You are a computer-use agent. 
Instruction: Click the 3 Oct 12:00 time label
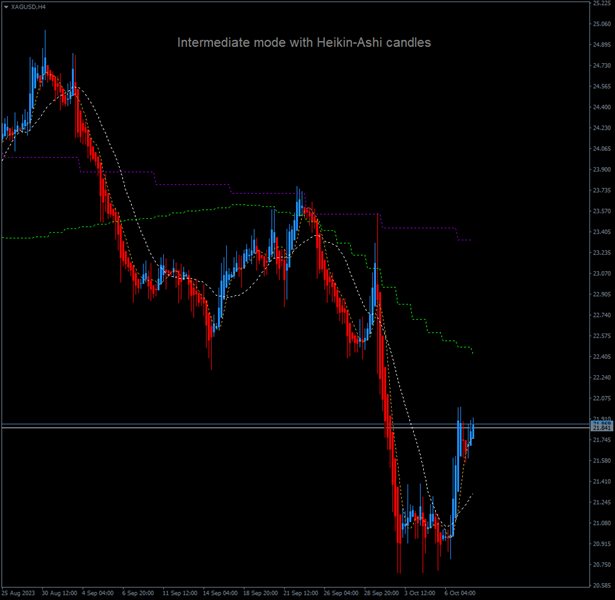point(420,593)
